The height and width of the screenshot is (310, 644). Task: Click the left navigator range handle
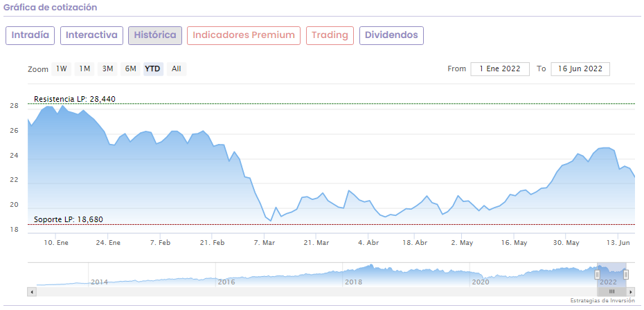(598, 275)
